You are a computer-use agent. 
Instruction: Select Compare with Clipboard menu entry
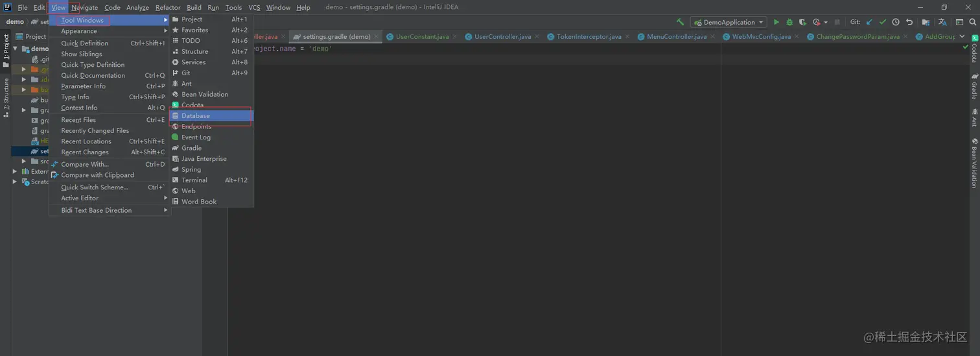(110, 176)
